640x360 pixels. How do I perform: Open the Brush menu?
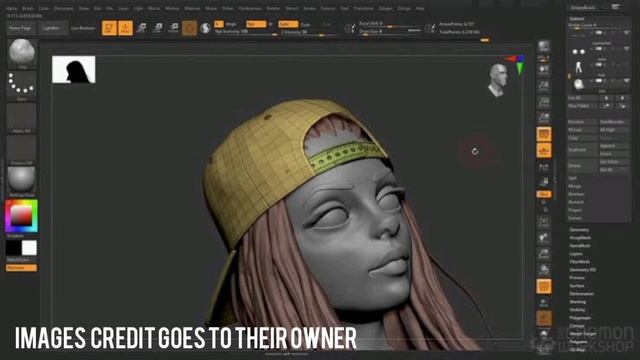(28, 9)
